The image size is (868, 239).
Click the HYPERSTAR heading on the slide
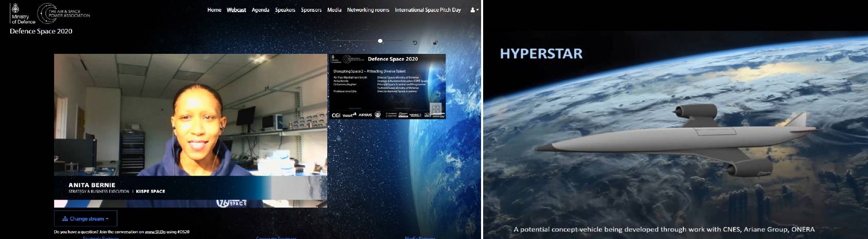541,53
